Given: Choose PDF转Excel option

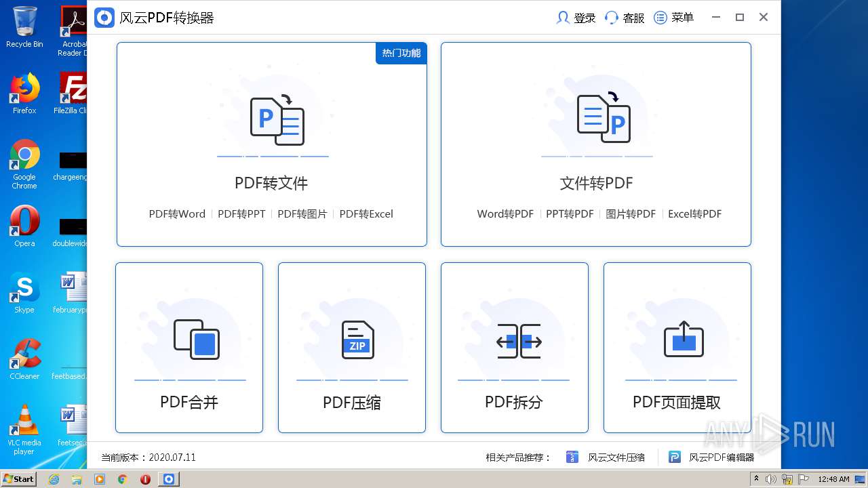Looking at the screenshot, I should click(x=366, y=213).
